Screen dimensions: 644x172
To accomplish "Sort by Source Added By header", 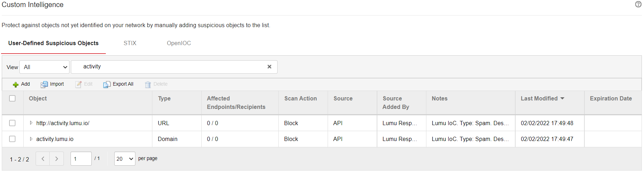I will click(396, 103).
